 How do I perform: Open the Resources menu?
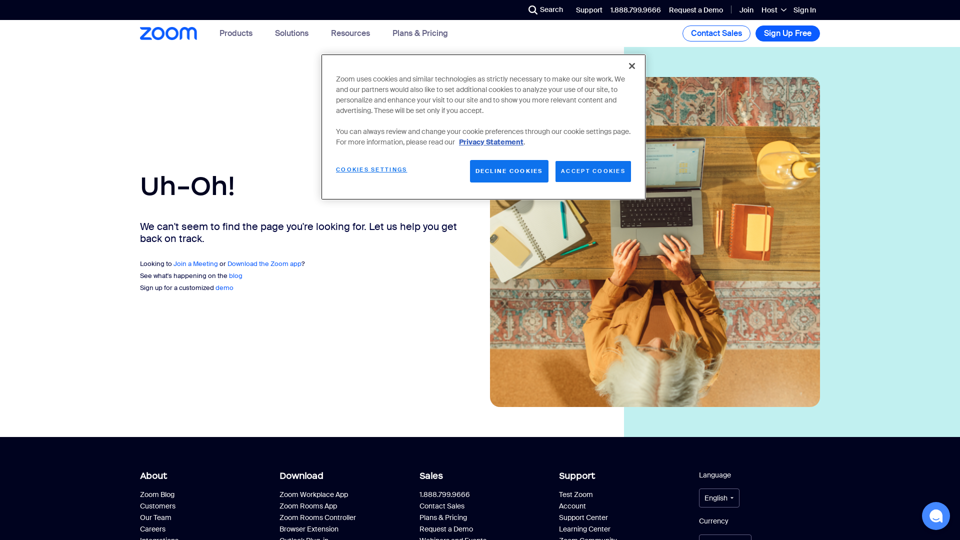(350, 33)
